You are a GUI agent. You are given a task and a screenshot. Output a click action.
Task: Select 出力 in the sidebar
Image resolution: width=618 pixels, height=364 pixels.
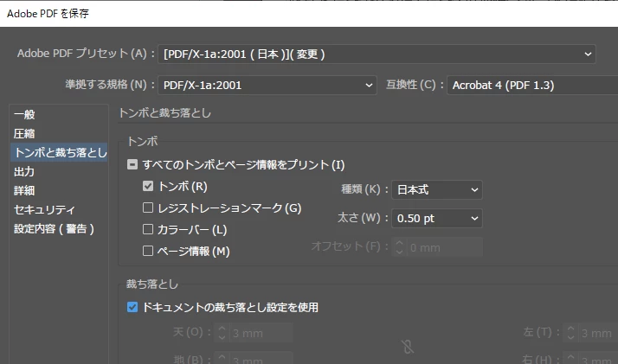click(59, 171)
